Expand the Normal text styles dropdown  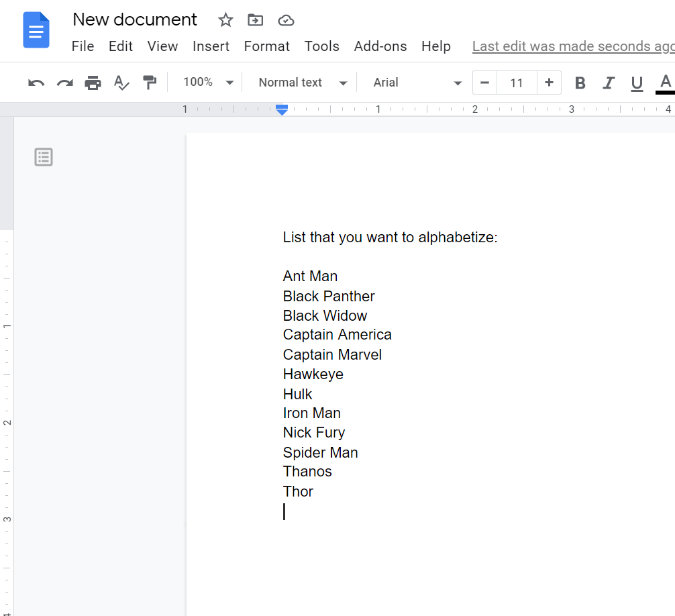tap(303, 83)
